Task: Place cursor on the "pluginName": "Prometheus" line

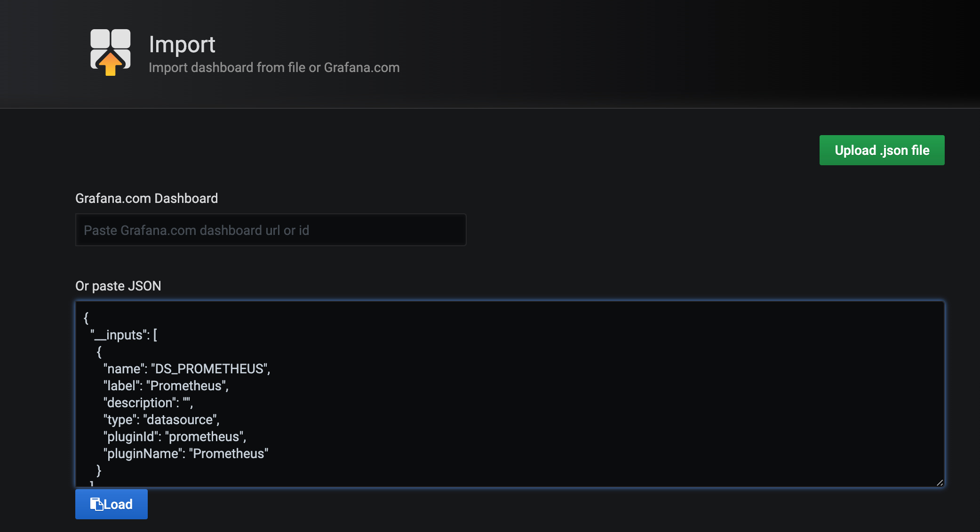Action: (x=185, y=453)
